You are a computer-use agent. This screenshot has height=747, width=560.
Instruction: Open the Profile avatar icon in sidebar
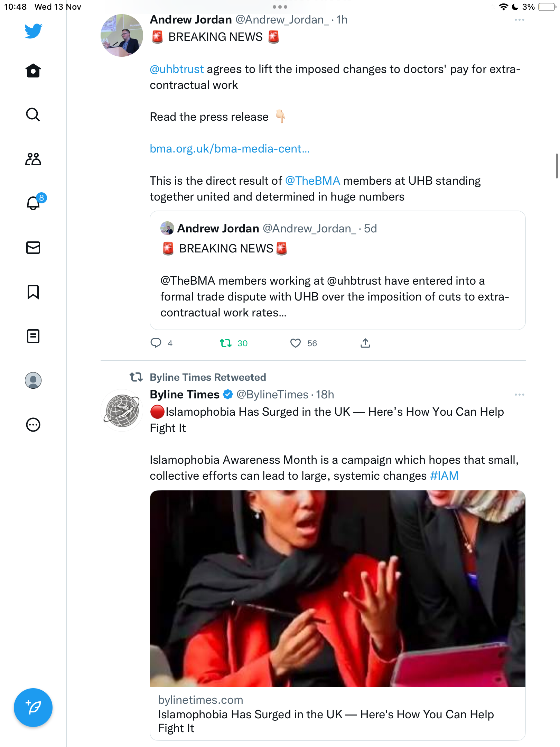[x=33, y=380]
